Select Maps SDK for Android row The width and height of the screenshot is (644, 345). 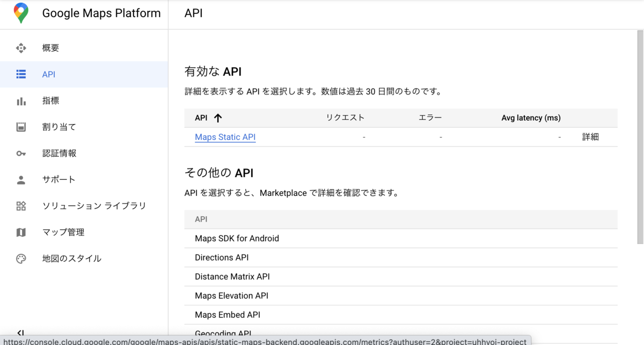(x=401, y=239)
